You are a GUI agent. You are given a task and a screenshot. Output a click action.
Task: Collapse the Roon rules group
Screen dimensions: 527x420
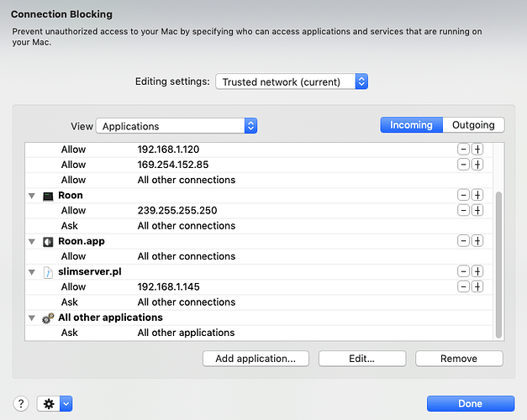click(32, 196)
